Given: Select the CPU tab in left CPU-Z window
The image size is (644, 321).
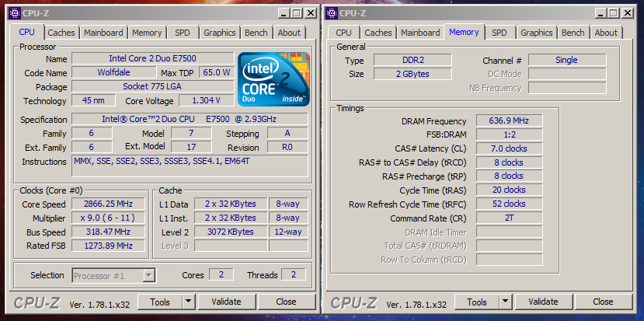Looking at the screenshot, I should tap(27, 32).
